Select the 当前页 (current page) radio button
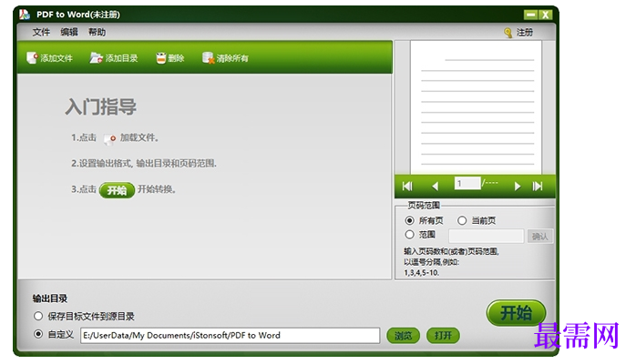 (462, 220)
